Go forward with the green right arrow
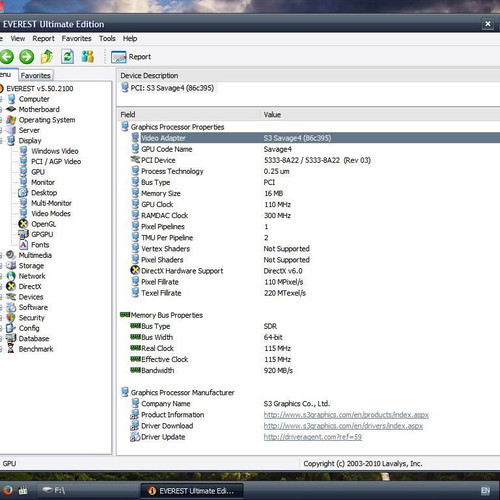This screenshot has width=500, height=500. point(26,57)
